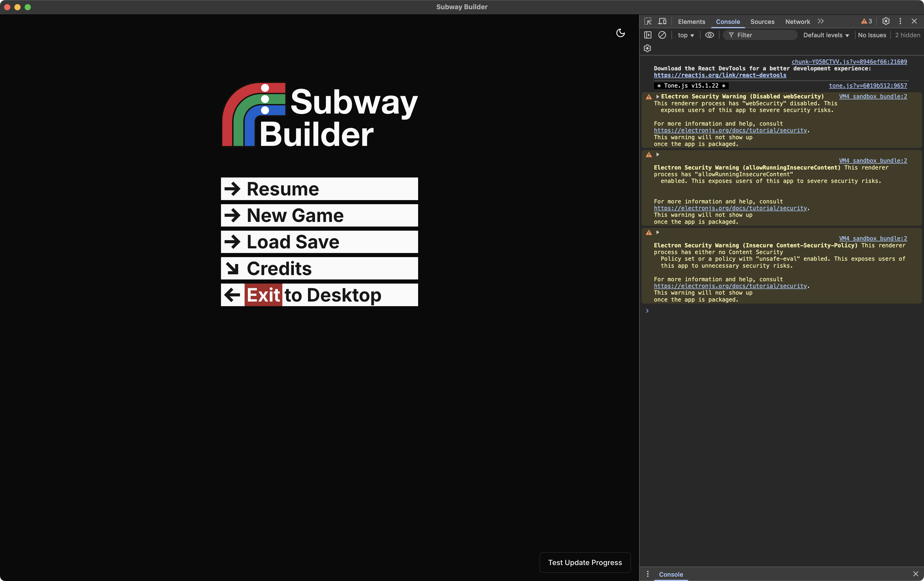Show the console sidebar panel
The height and width of the screenshot is (581, 924).
tap(648, 35)
